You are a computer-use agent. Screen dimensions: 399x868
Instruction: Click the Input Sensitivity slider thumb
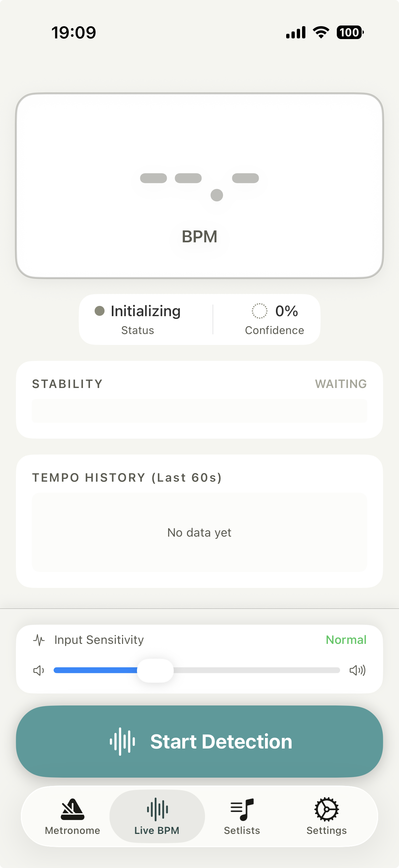155,670
